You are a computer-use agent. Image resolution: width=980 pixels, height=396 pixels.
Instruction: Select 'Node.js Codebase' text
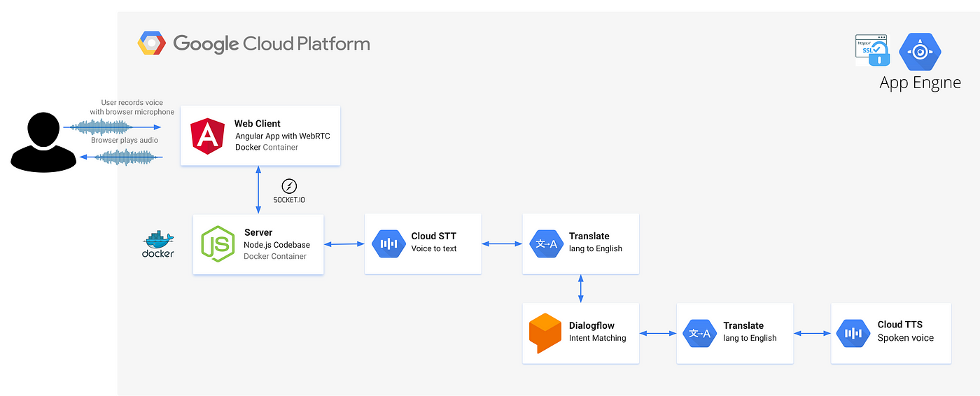pos(276,245)
